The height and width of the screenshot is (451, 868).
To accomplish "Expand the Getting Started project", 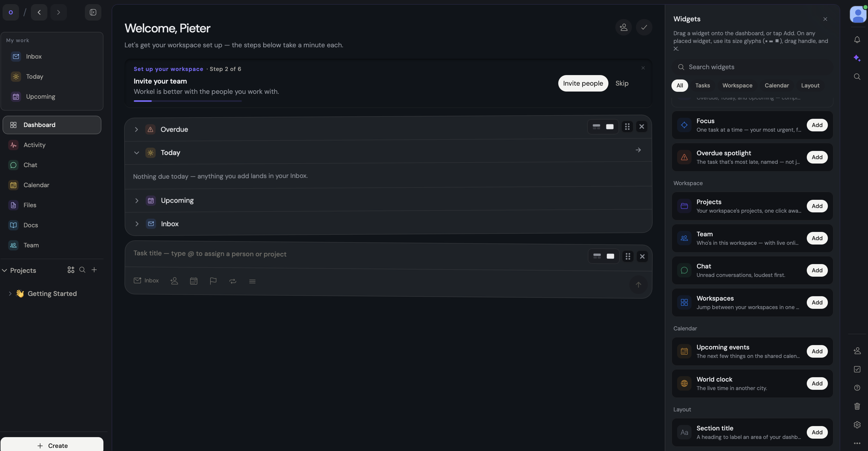I will tap(10, 294).
